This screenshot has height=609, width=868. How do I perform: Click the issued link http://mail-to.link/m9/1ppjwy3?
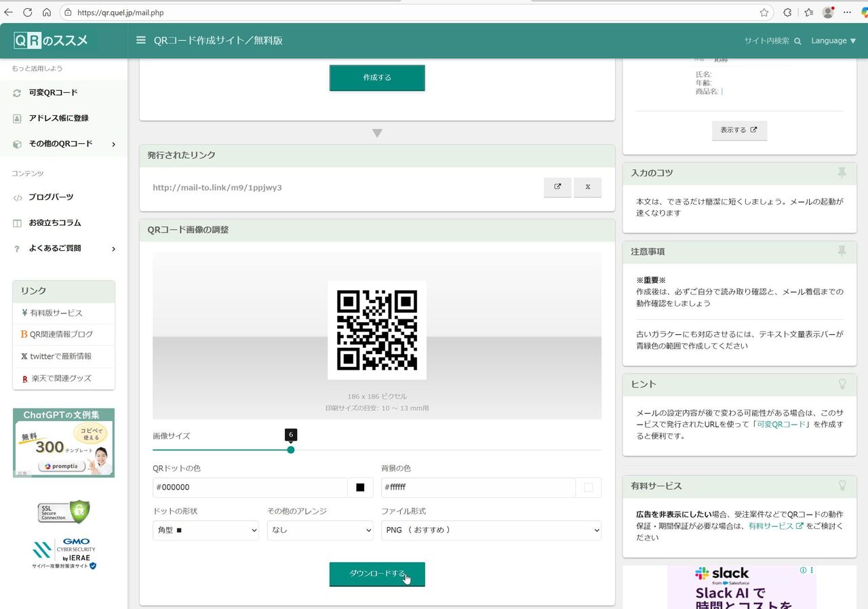217,188
